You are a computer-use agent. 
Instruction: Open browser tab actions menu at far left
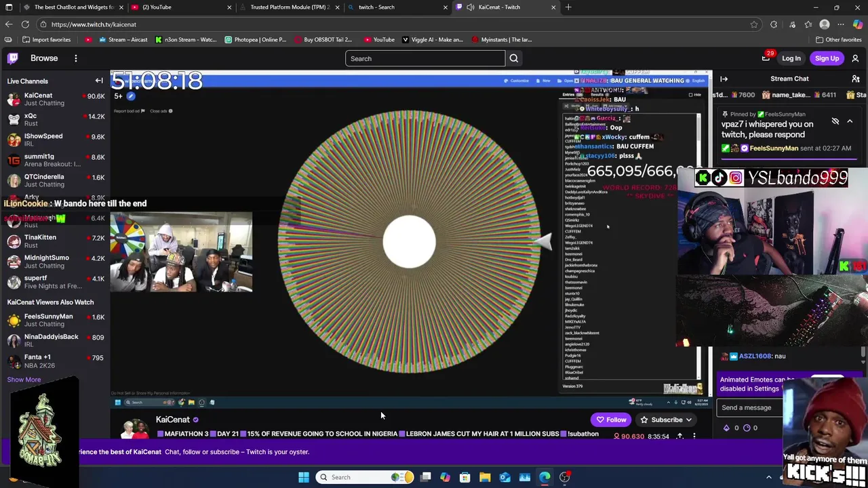tap(9, 7)
